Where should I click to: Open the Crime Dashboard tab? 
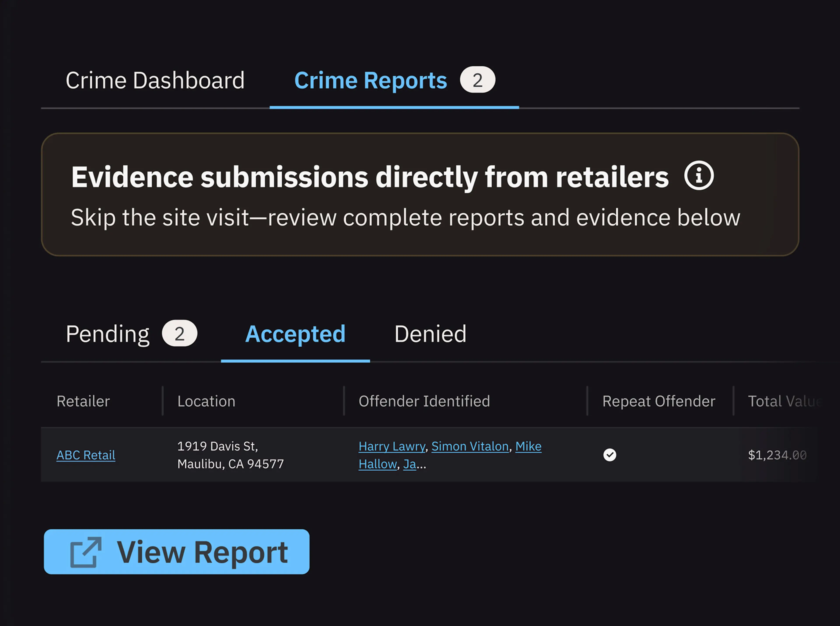pos(155,80)
